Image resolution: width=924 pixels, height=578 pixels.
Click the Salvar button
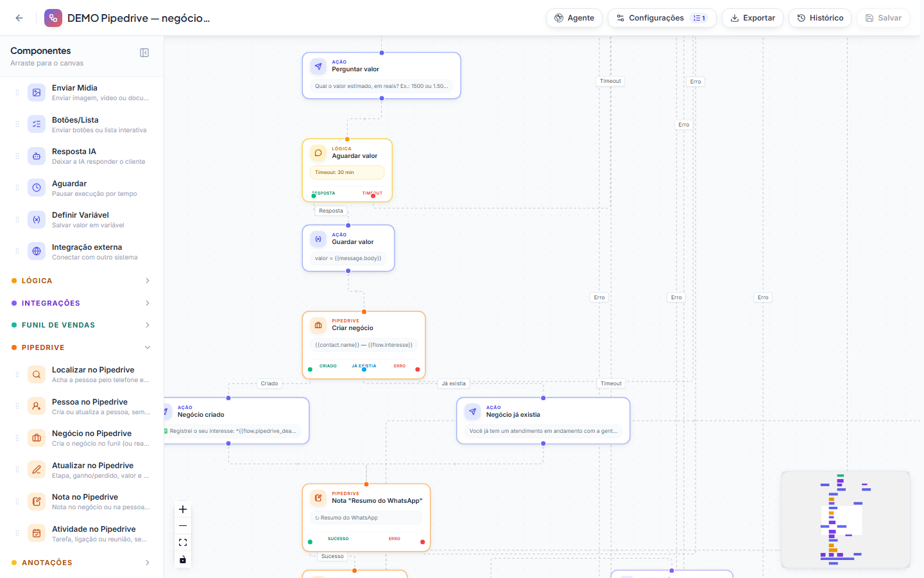click(883, 18)
